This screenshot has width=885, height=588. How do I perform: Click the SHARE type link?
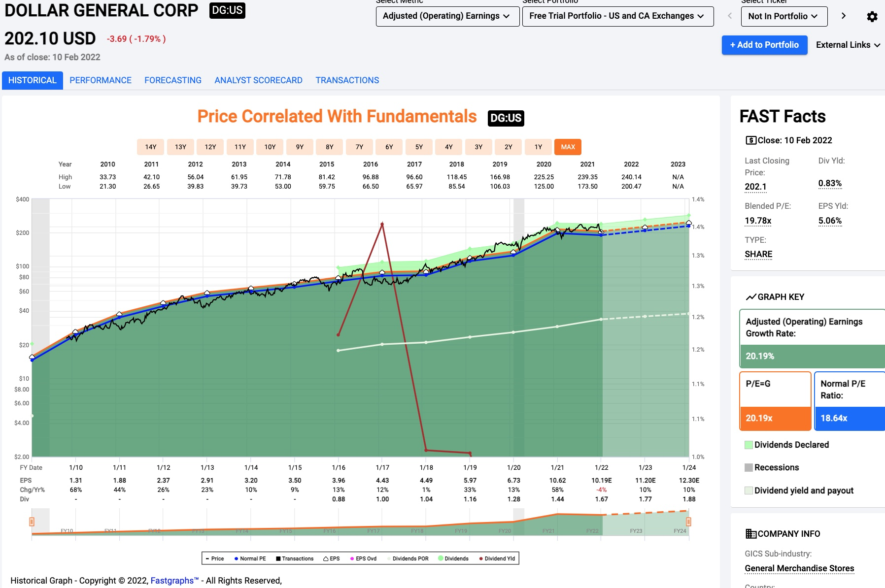pyautogui.click(x=758, y=254)
